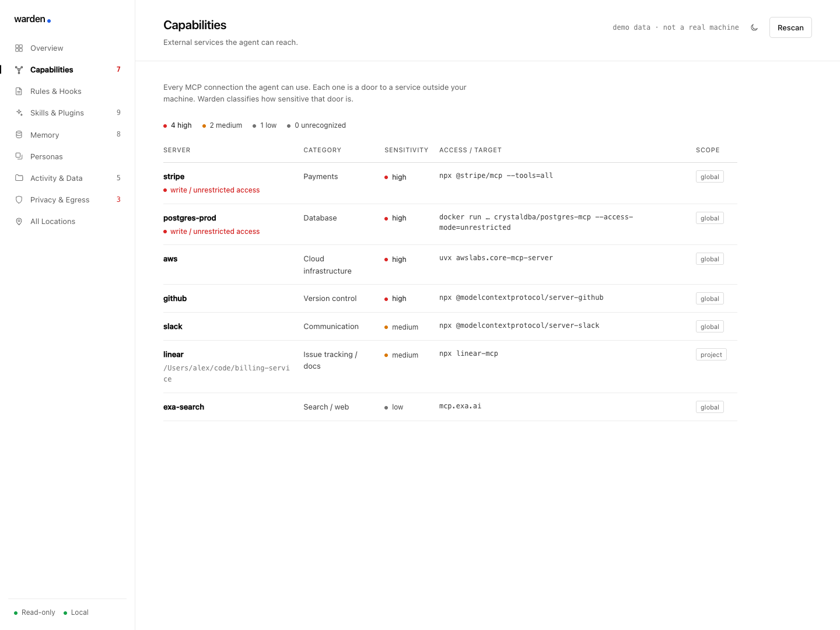The height and width of the screenshot is (630, 840).
Task: Click the Activity & Data folder icon
Action: tap(19, 178)
